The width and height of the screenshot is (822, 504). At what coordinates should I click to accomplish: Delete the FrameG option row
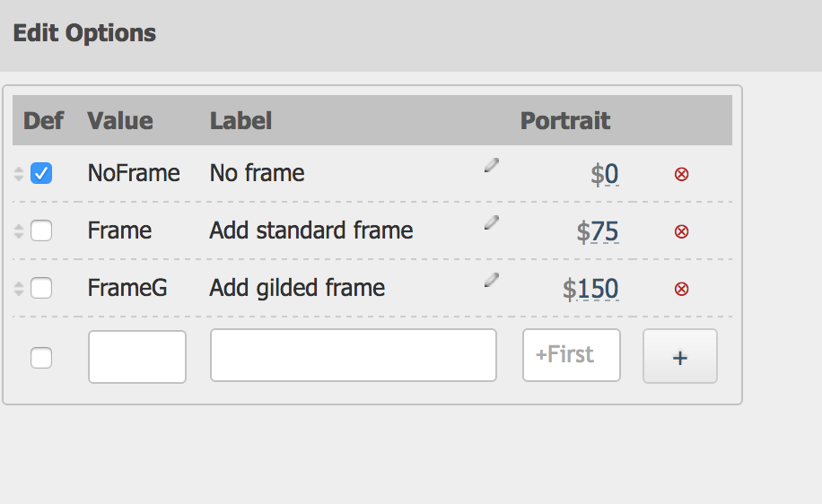tap(681, 289)
